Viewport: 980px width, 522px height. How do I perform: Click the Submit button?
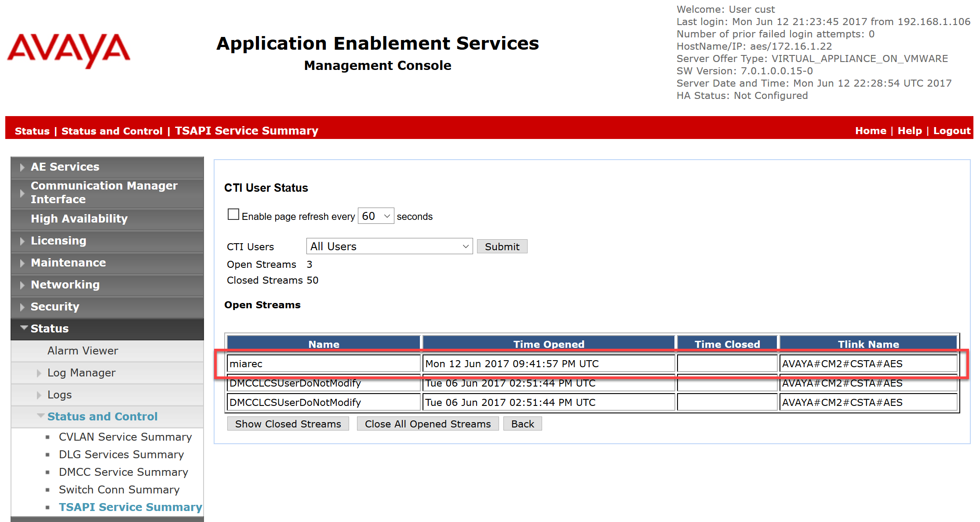point(502,247)
